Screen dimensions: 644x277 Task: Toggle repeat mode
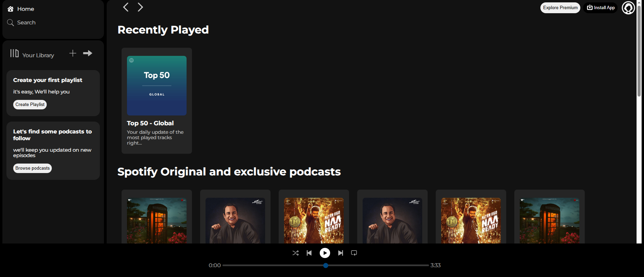[354, 253]
